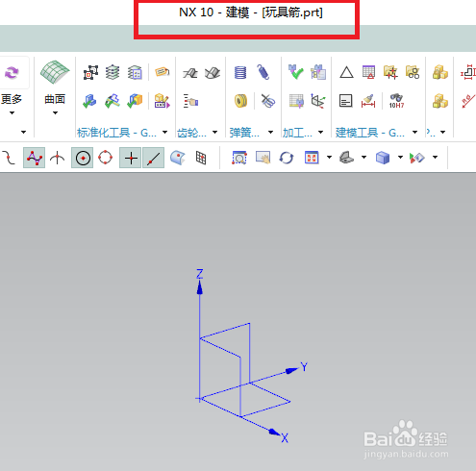Click the gear tooth outline icon

click(190, 73)
